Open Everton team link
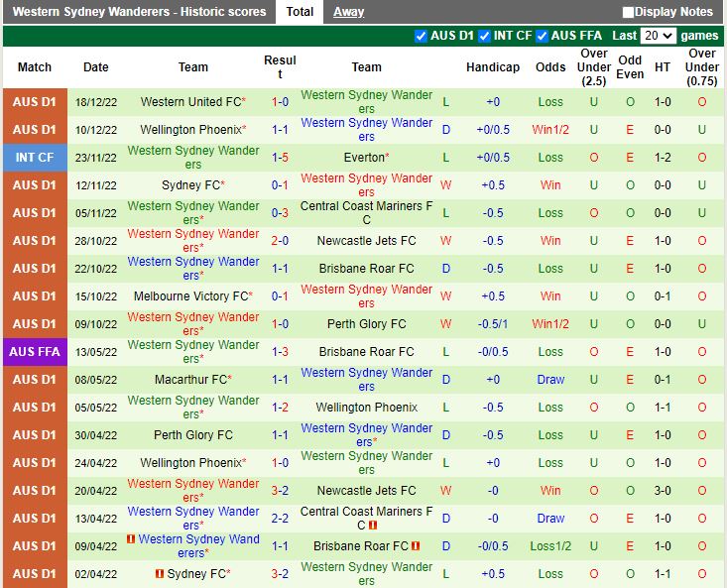The image size is (727, 588). pos(364,158)
